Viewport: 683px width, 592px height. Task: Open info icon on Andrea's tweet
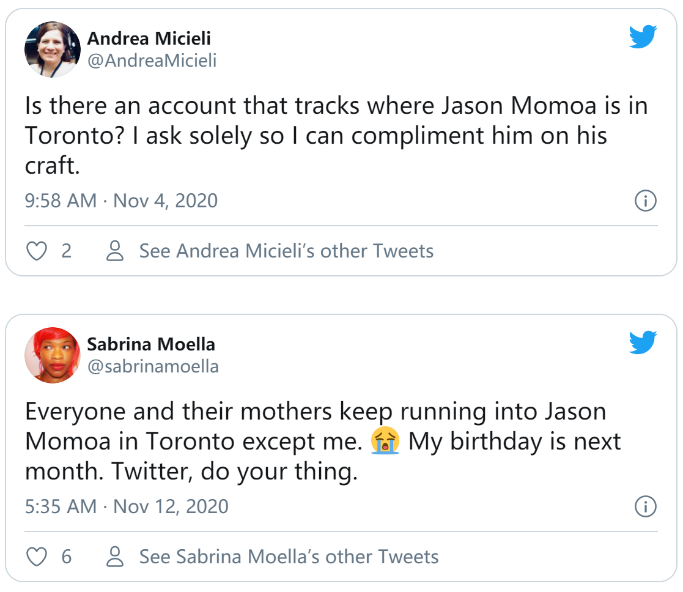pyautogui.click(x=646, y=201)
